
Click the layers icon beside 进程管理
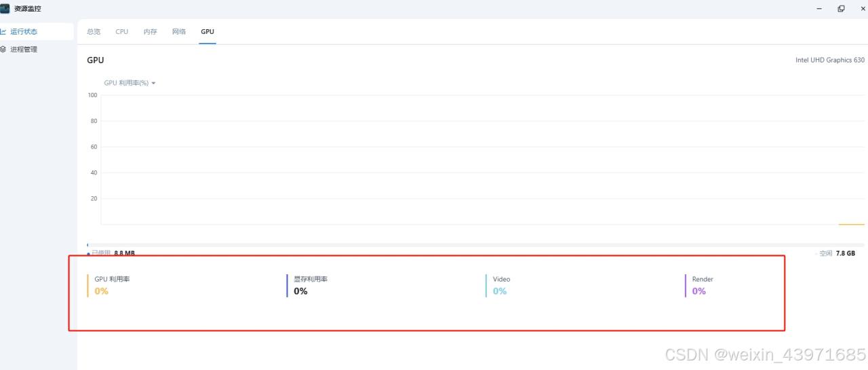[3, 50]
